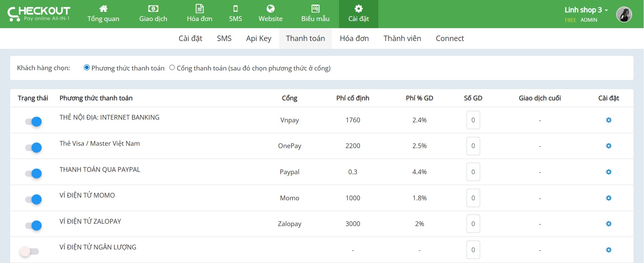
Task: Click the Phí % GD column header
Action: pos(419,98)
